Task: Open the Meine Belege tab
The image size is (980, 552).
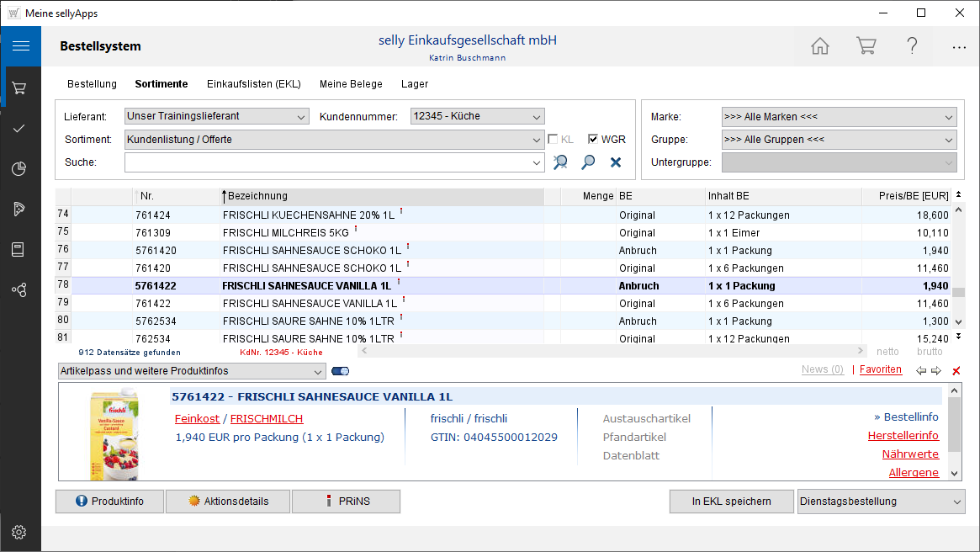Action: tap(351, 84)
